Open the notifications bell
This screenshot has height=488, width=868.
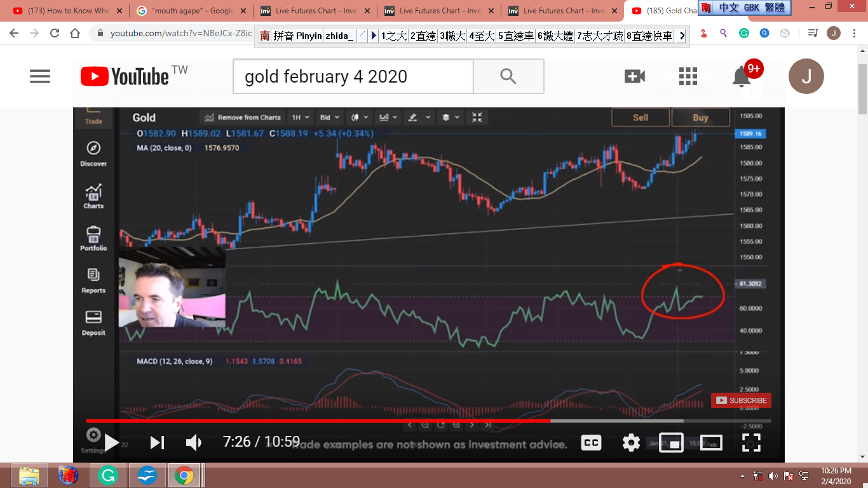pyautogui.click(x=742, y=77)
